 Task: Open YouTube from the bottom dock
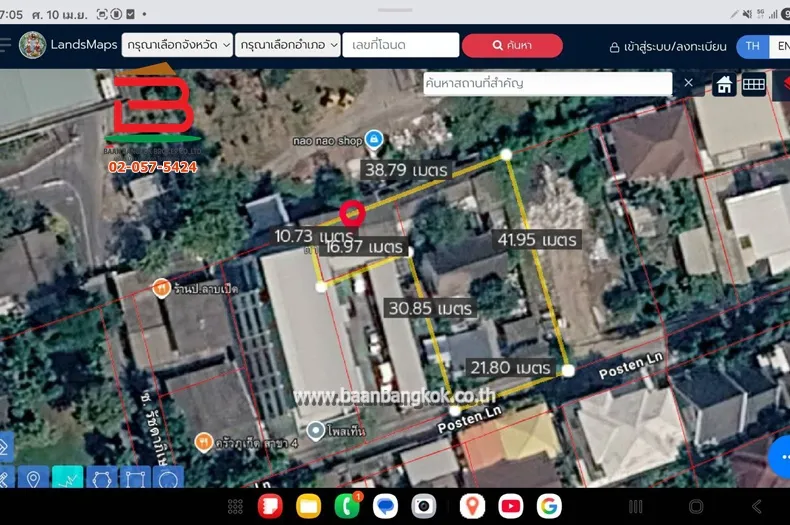(511, 506)
